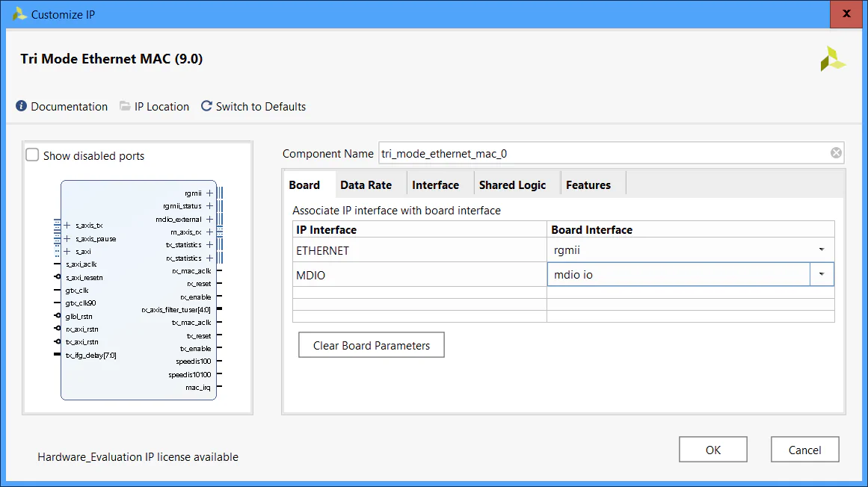This screenshot has height=487, width=868.
Task: Expand the tx_statistics interface port
Action: [210, 245]
